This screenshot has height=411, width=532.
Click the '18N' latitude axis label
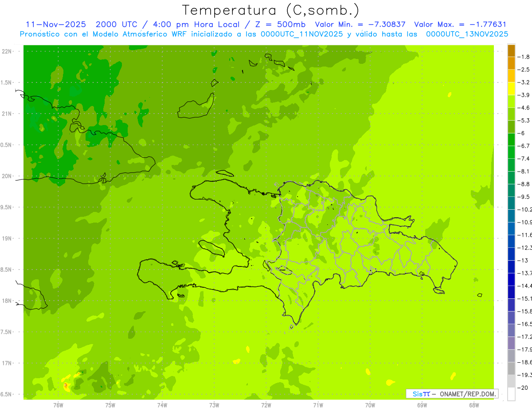click(7, 301)
